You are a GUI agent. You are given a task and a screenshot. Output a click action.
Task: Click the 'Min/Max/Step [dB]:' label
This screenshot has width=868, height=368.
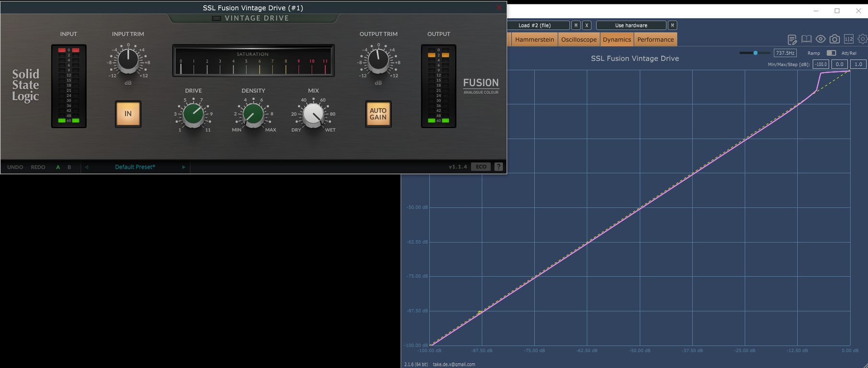(x=789, y=64)
